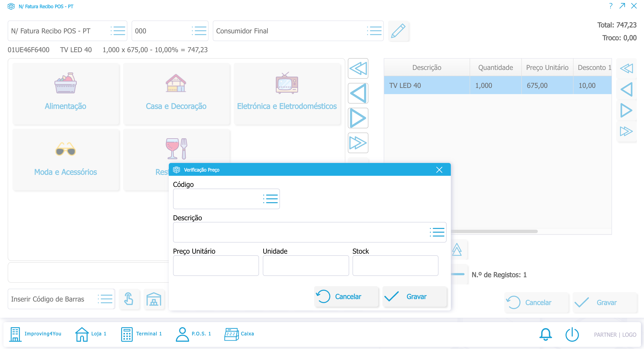Click Gravar in Verificação Preço dialog
This screenshot has width=644, height=349.
point(415,296)
